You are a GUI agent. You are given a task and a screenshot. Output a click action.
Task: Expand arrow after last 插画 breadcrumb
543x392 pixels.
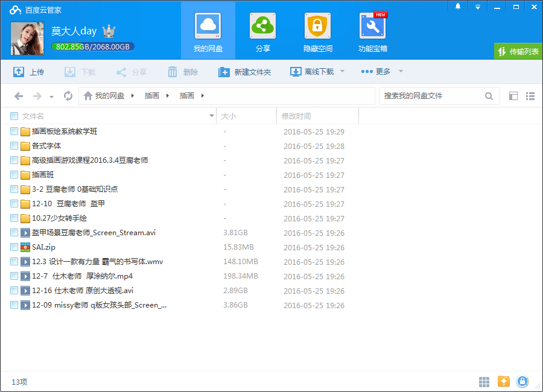(x=203, y=95)
